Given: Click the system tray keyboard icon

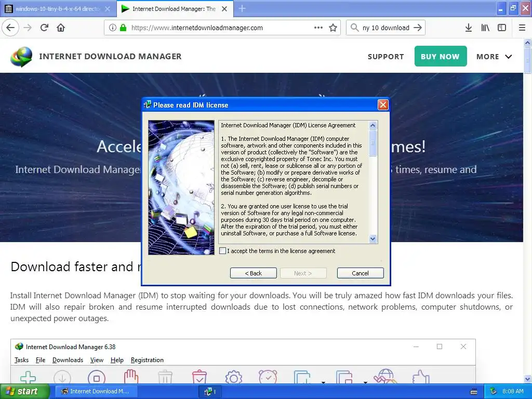Looking at the screenshot, I should tap(474, 392).
